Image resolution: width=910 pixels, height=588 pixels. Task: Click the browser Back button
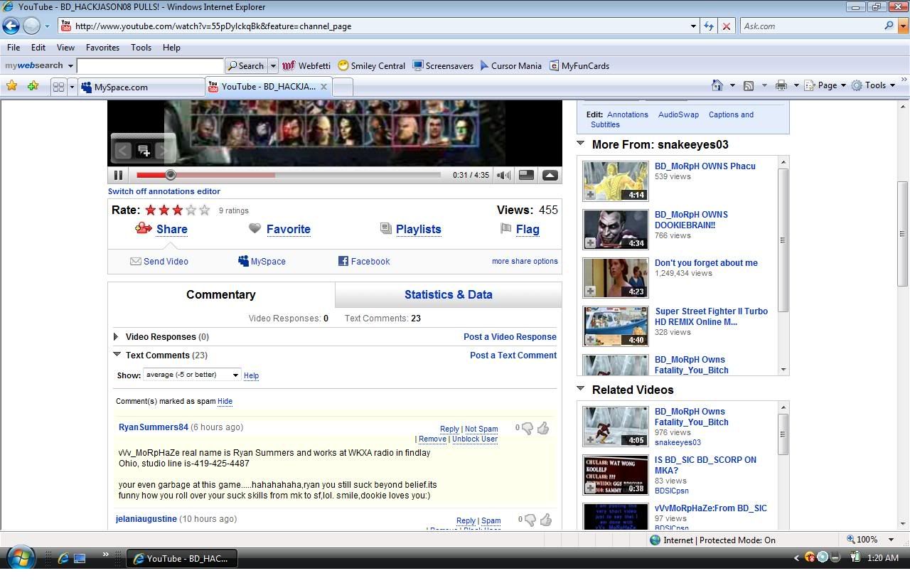[11, 26]
